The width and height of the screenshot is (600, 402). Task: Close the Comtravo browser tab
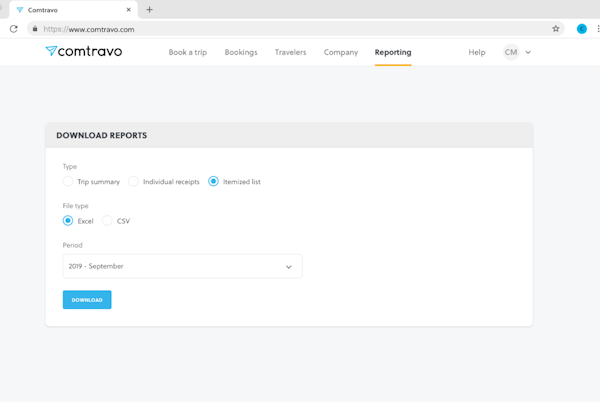(x=129, y=10)
